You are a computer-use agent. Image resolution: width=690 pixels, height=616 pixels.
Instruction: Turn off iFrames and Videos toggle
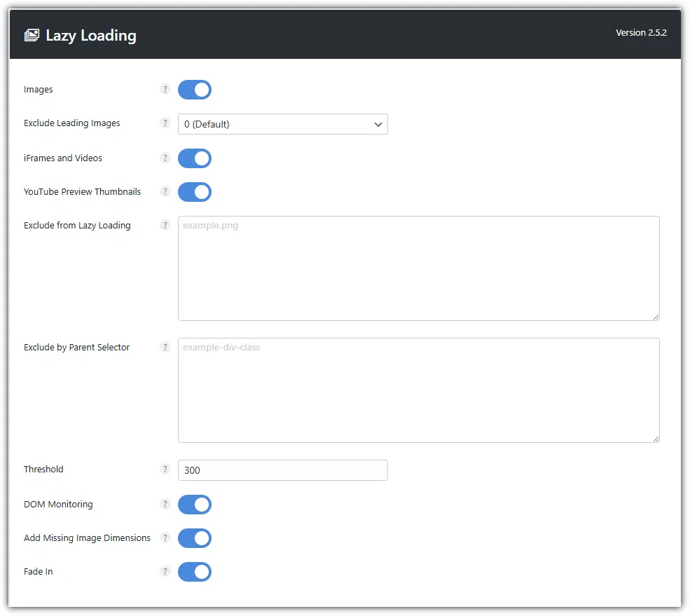(x=195, y=158)
